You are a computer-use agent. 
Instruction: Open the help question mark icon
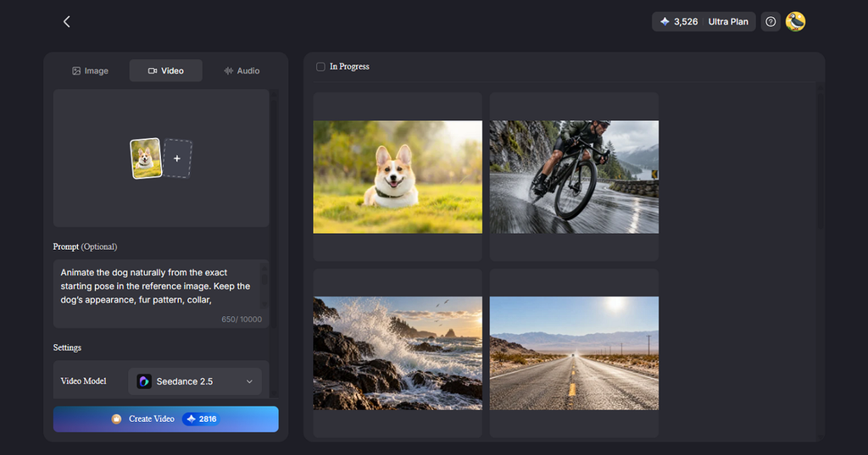point(771,21)
